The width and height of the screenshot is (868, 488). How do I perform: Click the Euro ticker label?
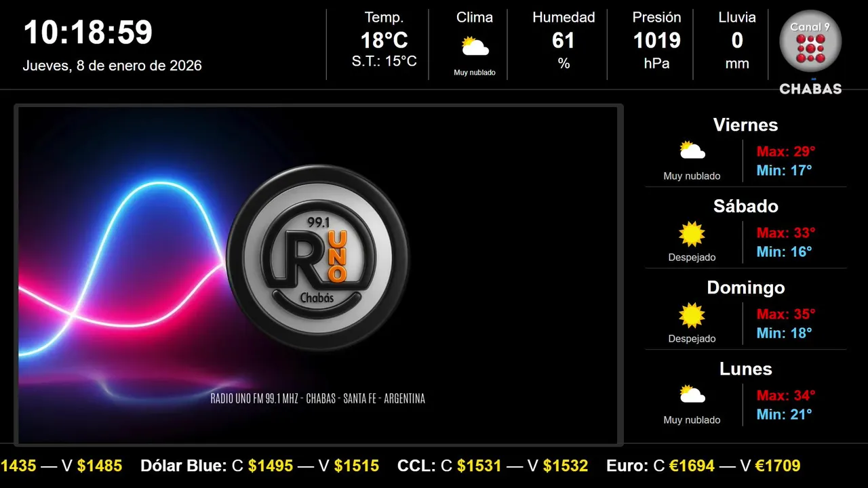click(627, 466)
